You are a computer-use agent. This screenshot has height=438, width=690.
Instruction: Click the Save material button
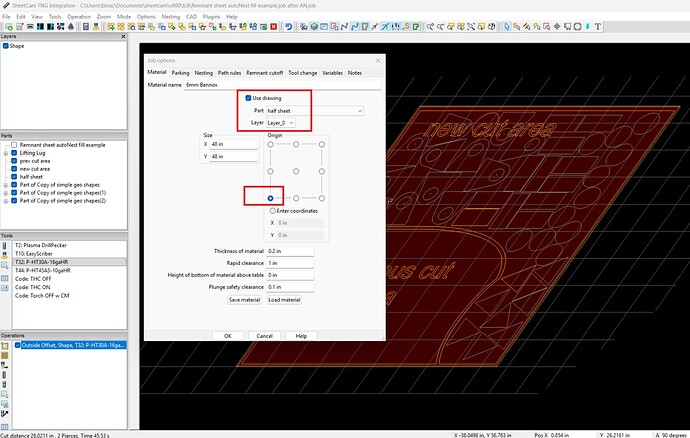[244, 300]
